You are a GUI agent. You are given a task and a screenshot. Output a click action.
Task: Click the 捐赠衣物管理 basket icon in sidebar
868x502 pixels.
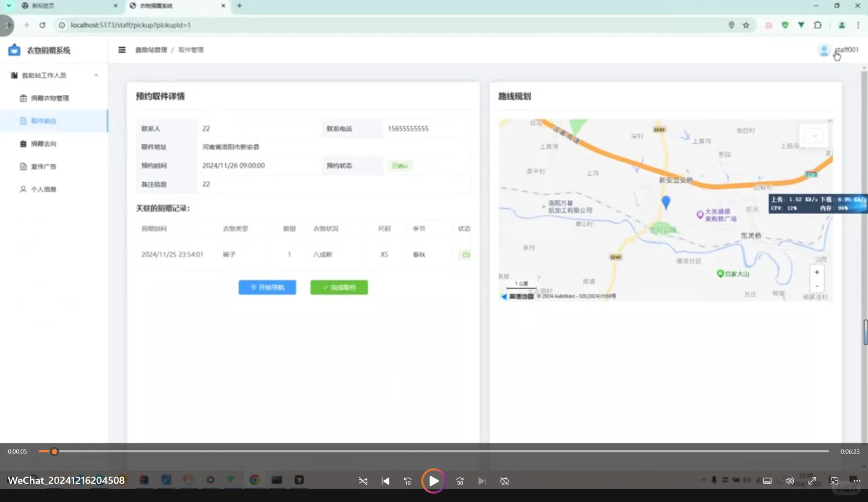(23, 98)
